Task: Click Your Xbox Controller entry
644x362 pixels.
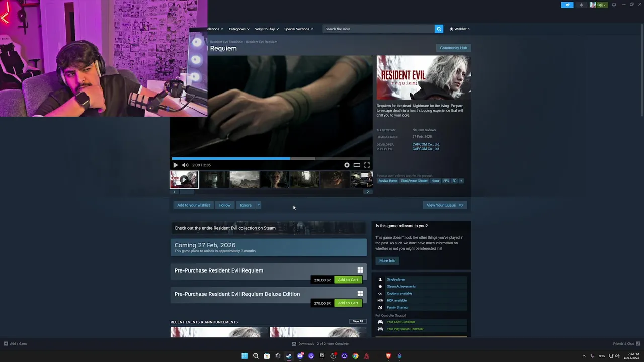Action: 400,322
